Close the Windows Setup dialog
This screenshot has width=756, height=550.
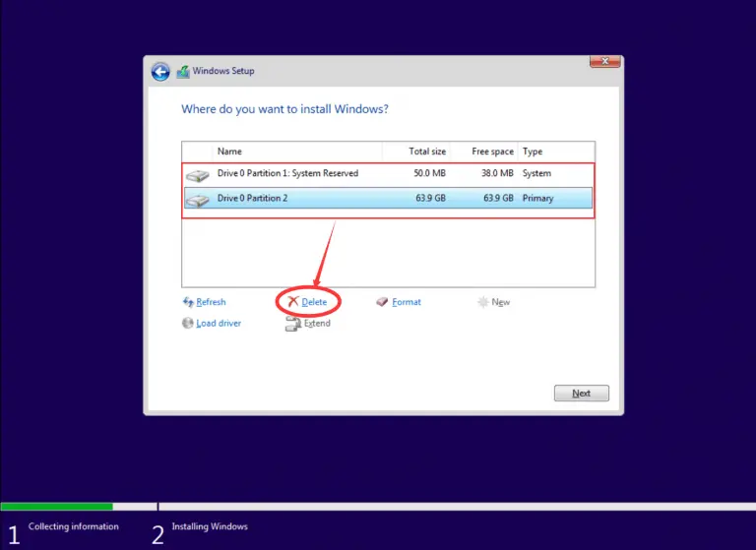pos(605,61)
